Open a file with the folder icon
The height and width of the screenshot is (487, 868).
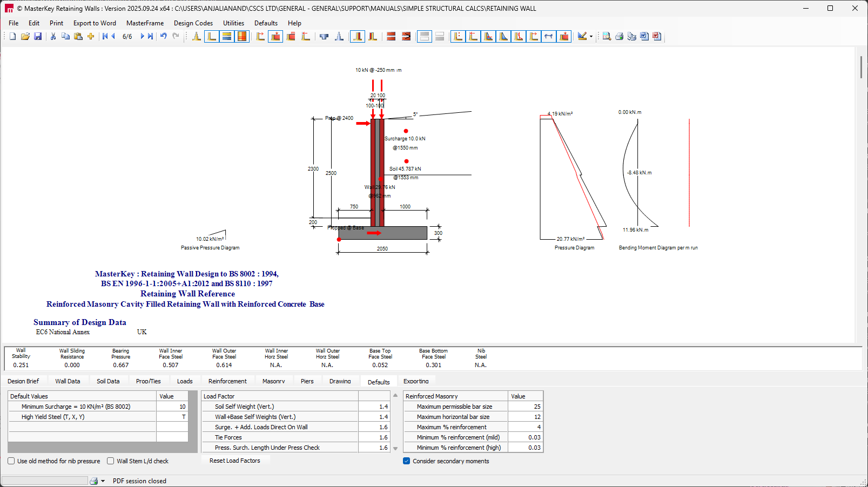(25, 36)
